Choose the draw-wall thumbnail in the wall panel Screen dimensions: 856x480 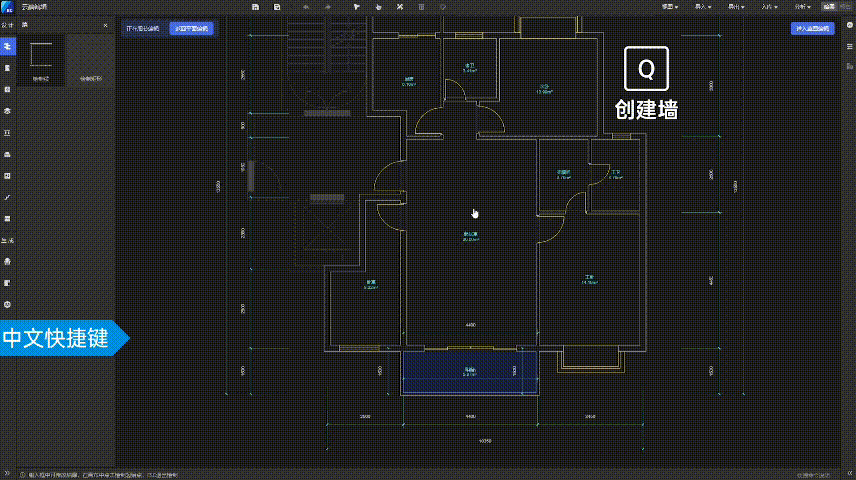point(41,61)
